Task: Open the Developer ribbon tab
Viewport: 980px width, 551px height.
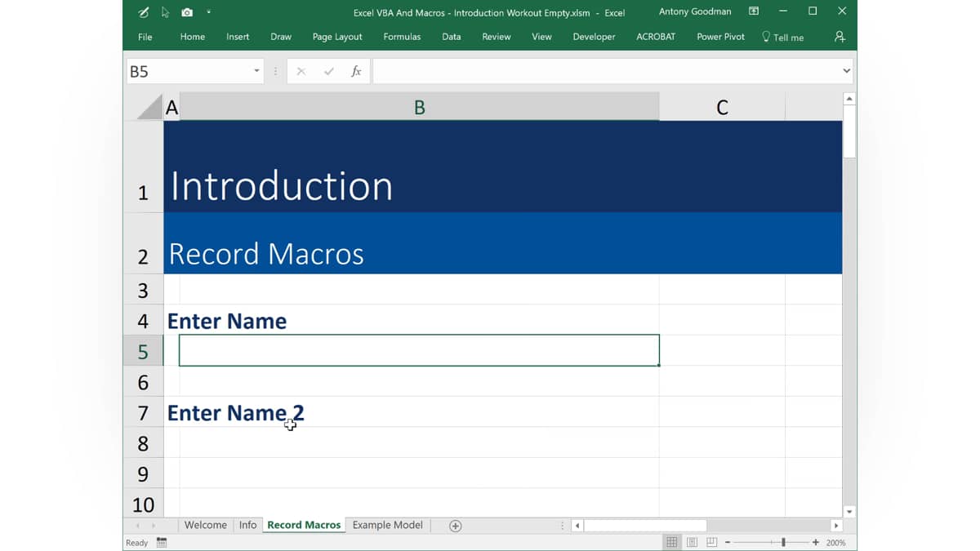Action: (x=594, y=37)
